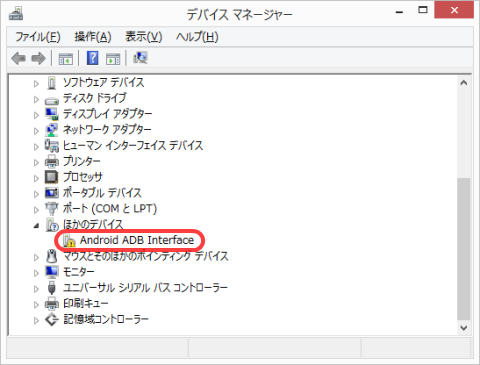
Task: Click the 記憶域コントローラー icon
Action: coord(52,319)
